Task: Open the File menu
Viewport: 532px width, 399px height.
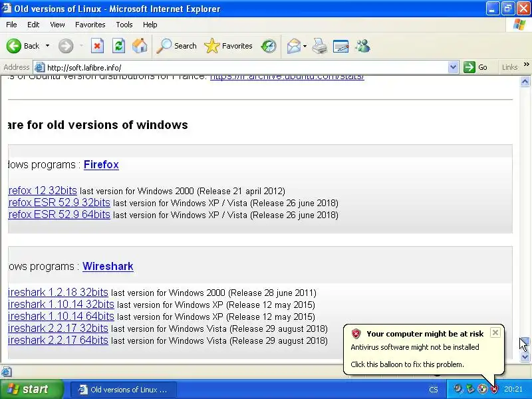Action: pos(11,25)
